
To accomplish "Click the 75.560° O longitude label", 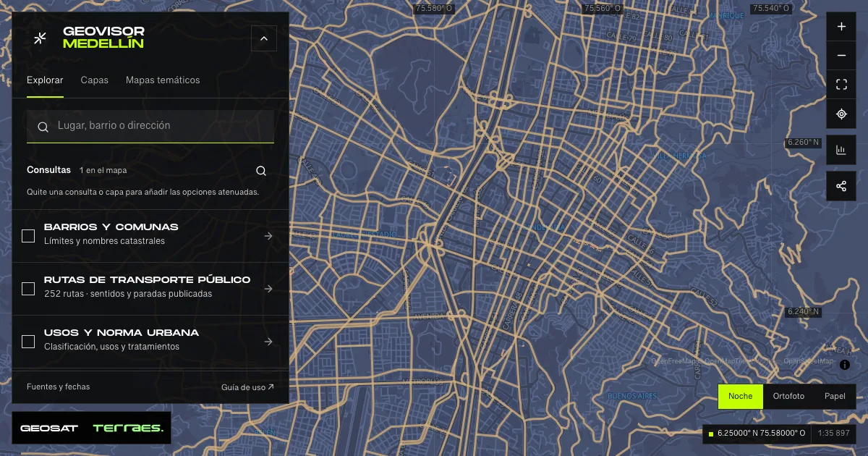I will 603,9.
